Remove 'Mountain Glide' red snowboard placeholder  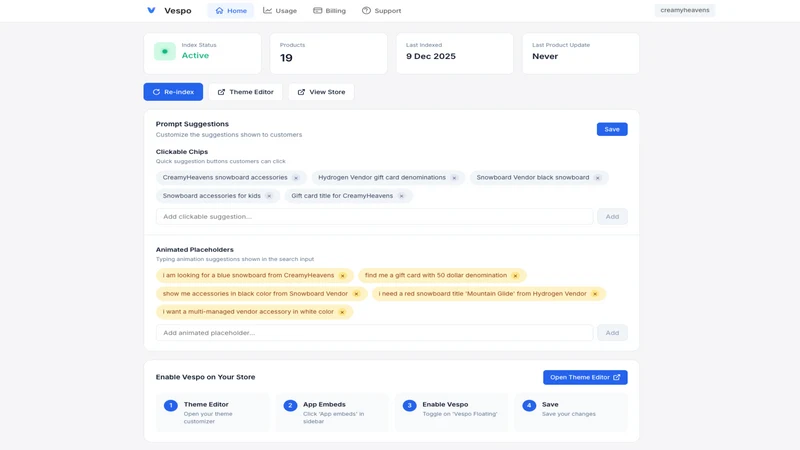pyautogui.click(x=595, y=294)
